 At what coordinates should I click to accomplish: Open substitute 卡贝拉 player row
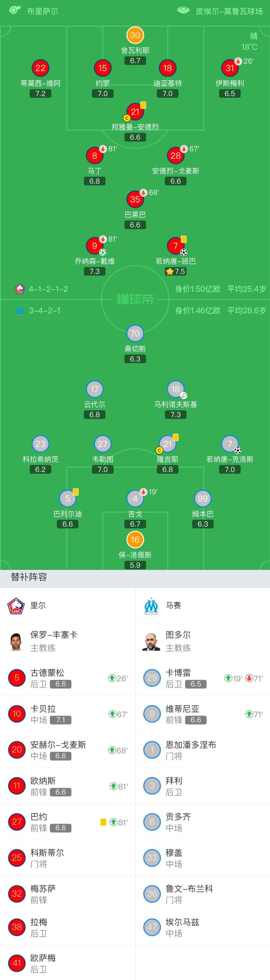[67, 714]
